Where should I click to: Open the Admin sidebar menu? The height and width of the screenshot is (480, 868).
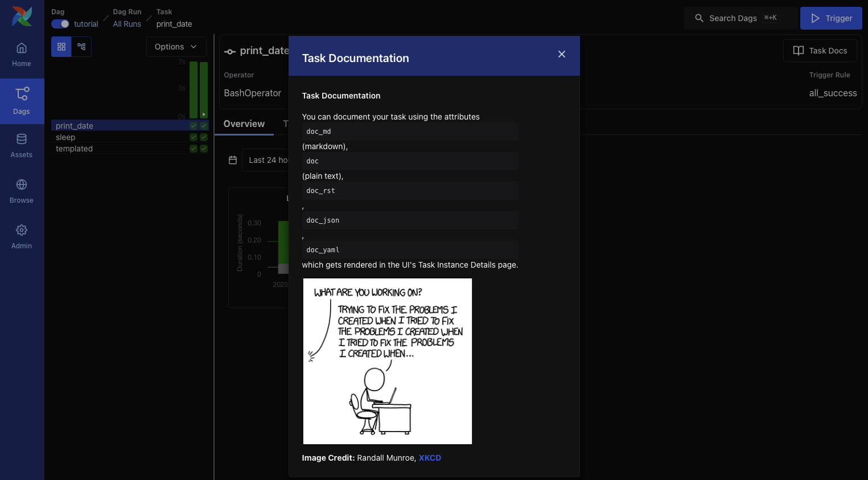pos(22,237)
